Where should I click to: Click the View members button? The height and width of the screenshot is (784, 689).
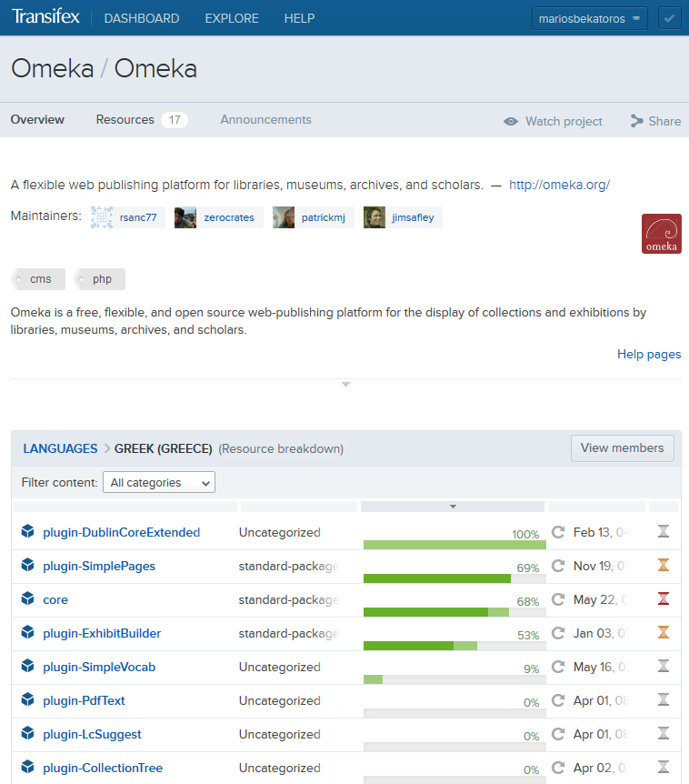point(622,448)
